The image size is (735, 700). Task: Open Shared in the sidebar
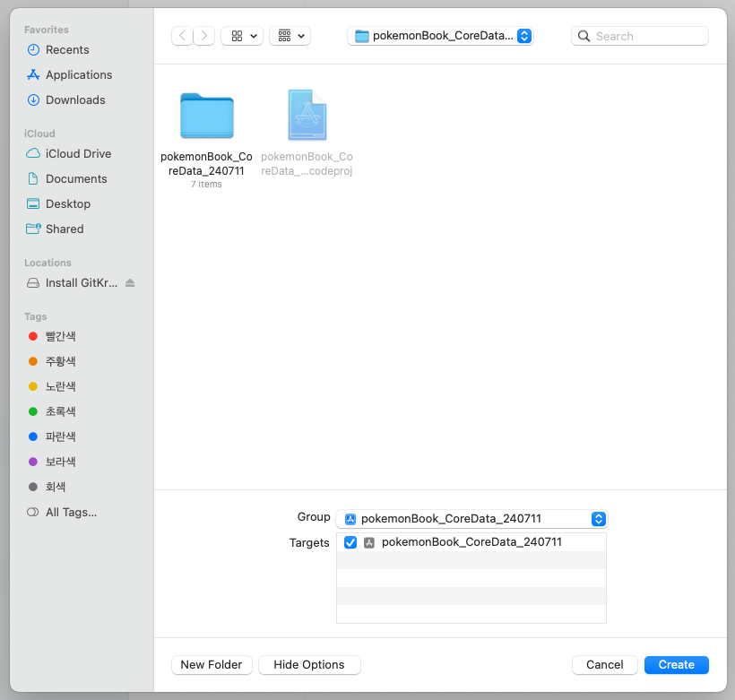[x=56, y=229]
